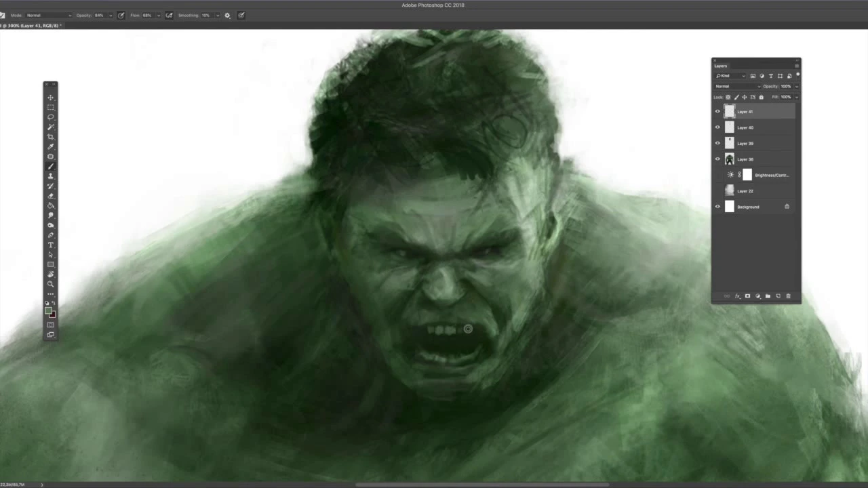This screenshot has width=868, height=488.
Task: Open Smoothing value dropdown
Action: (x=217, y=15)
